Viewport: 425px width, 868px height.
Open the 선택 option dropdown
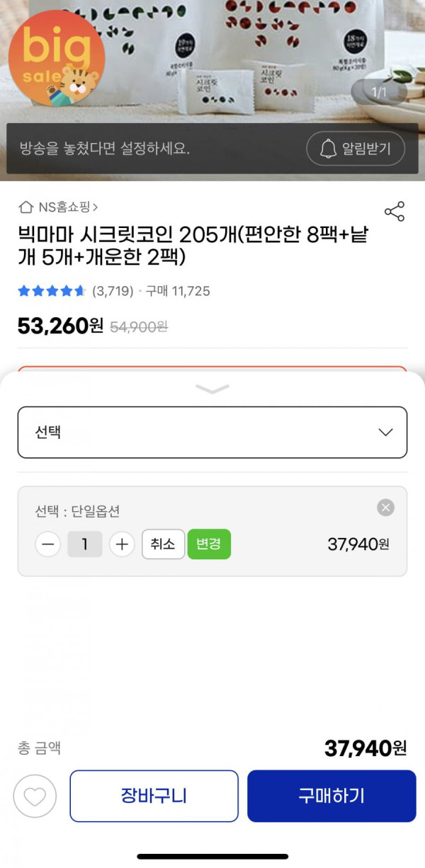pyautogui.click(x=212, y=432)
